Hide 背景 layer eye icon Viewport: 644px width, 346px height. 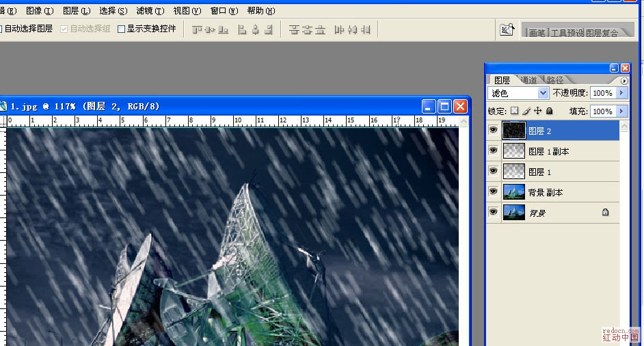click(x=494, y=213)
